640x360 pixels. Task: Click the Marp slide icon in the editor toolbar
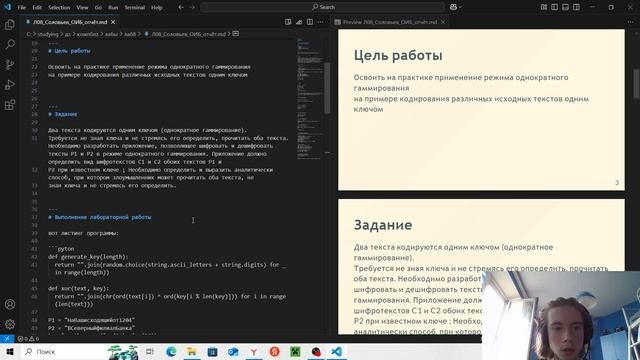tap(299, 22)
